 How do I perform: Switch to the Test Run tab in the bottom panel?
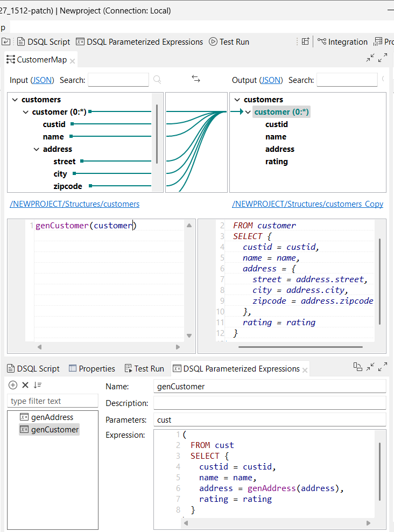click(x=144, y=368)
